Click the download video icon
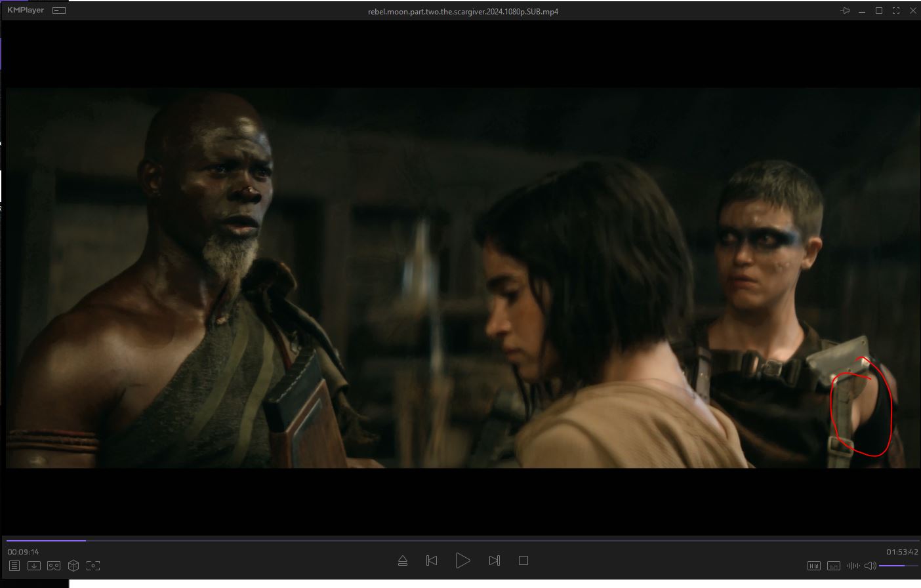This screenshot has width=921, height=588. tap(34, 566)
